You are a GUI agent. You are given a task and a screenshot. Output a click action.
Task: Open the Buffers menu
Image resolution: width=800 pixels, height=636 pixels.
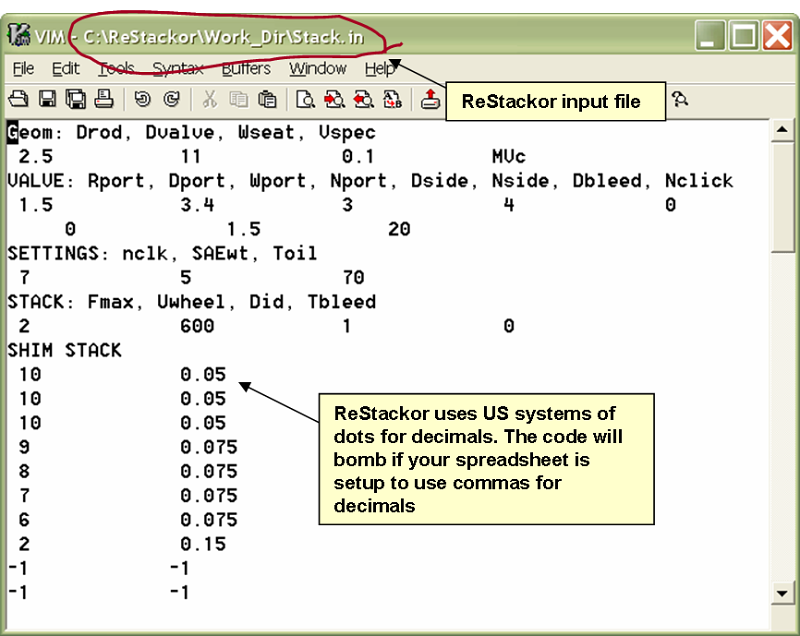coord(246,68)
